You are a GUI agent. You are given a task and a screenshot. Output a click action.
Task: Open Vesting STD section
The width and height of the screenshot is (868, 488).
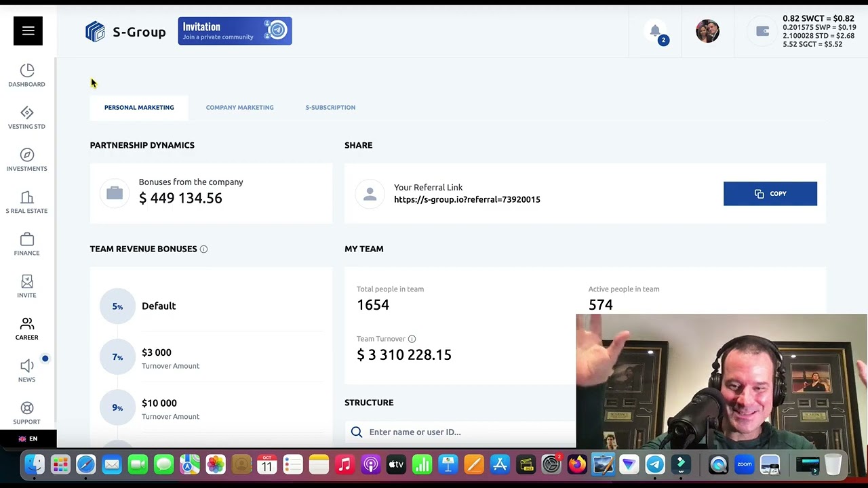[26, 117]
